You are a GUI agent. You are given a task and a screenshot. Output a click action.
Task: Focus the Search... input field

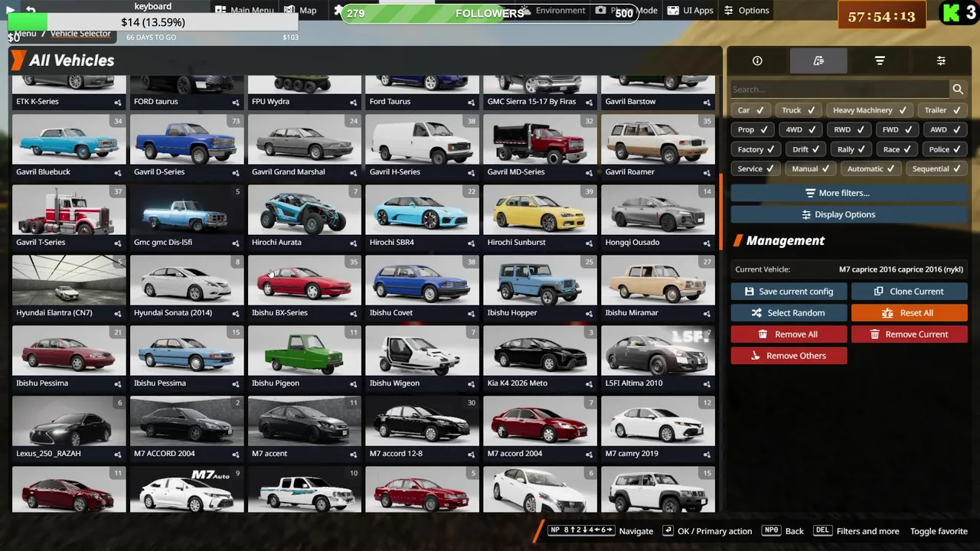[840, 90]
